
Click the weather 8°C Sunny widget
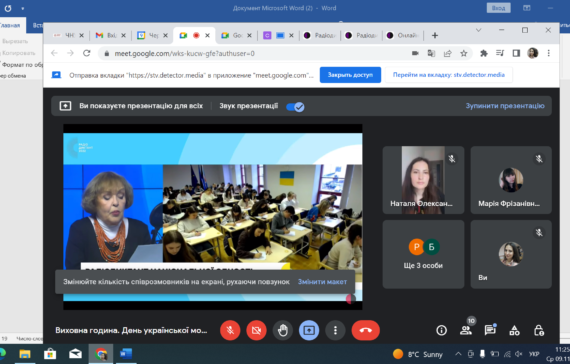pyautogui.click(x=418, y=354)
